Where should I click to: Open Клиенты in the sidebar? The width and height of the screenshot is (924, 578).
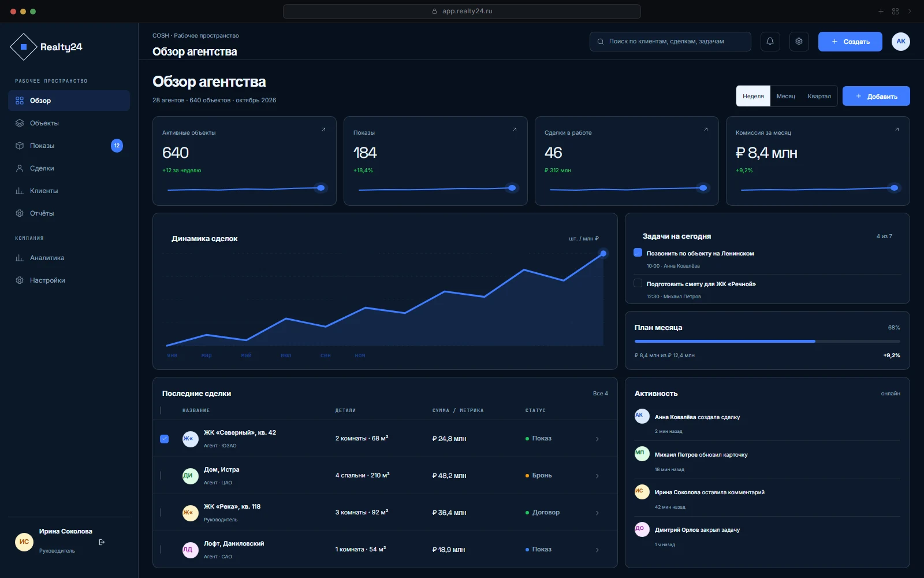coord(69,191)
